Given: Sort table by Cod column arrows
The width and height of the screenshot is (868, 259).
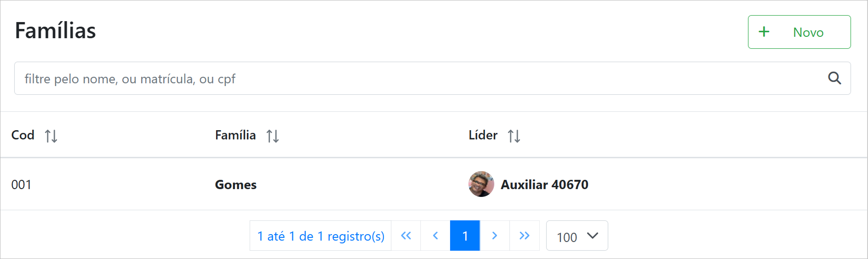Looking at the screenshot, I should 51,136.
